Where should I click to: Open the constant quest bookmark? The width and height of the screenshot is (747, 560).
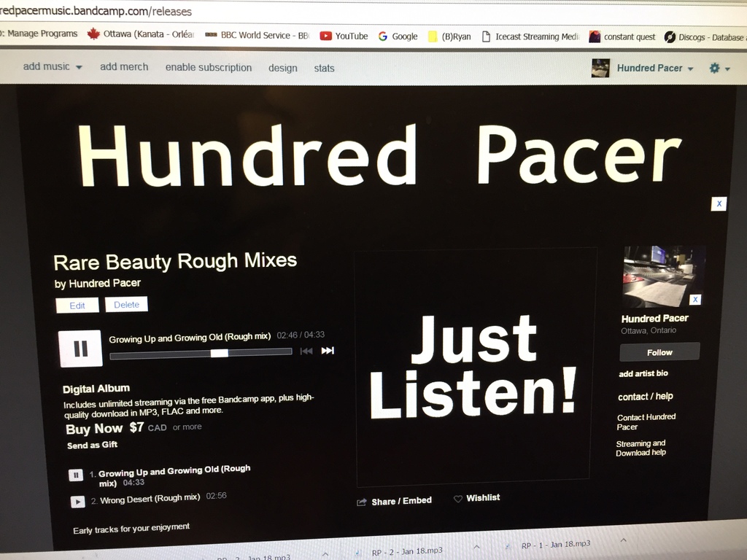(622, 36)
